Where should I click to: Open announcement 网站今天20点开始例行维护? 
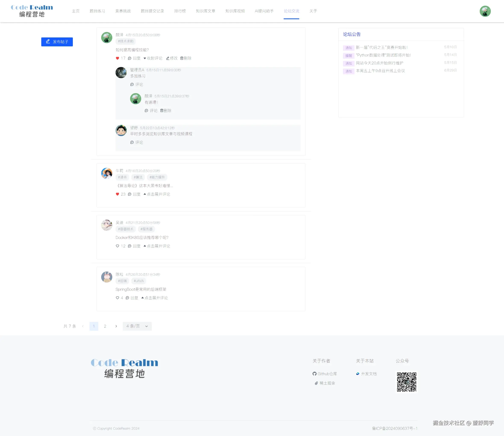click(x=379, y=63)
